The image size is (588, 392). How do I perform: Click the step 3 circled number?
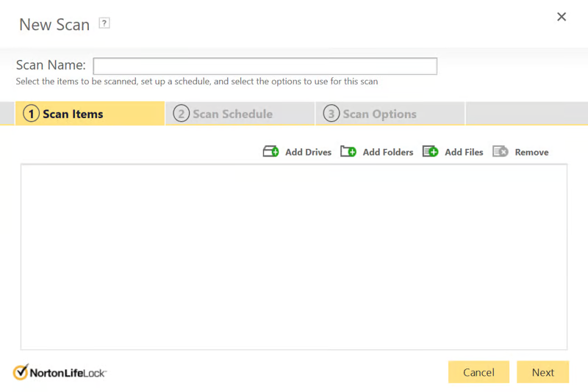331,114
